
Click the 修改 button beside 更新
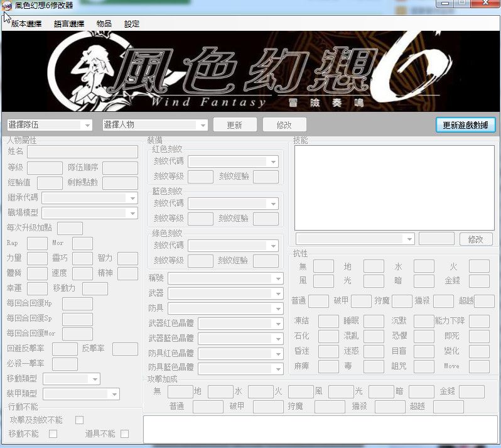pyautogui.click(x=284, y=124)
